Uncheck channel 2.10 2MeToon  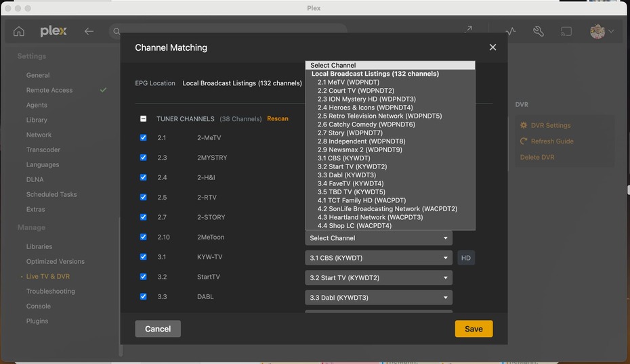[x=143, y=237]
